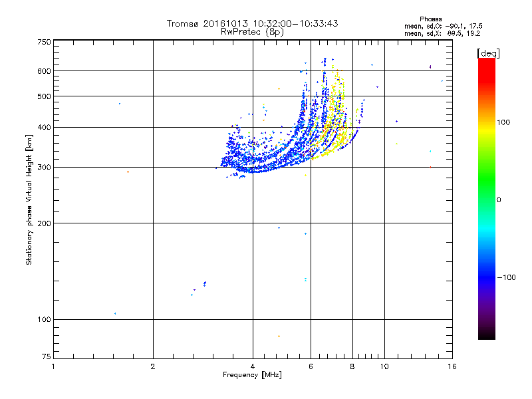This screenshot has height=399, width=532.
Task: Click the x-axis '1' tick label
Action: tap(53, 366)
